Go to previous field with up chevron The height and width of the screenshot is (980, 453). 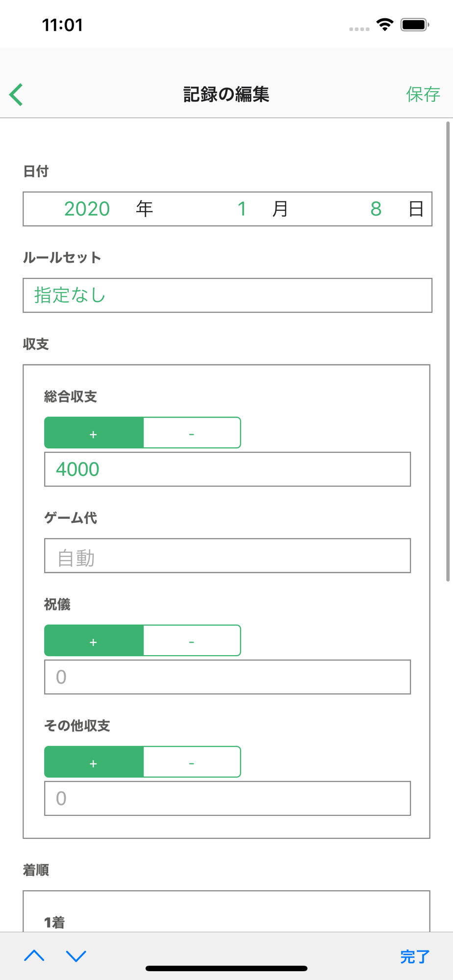pyautogui.click(x=34, y=955)
